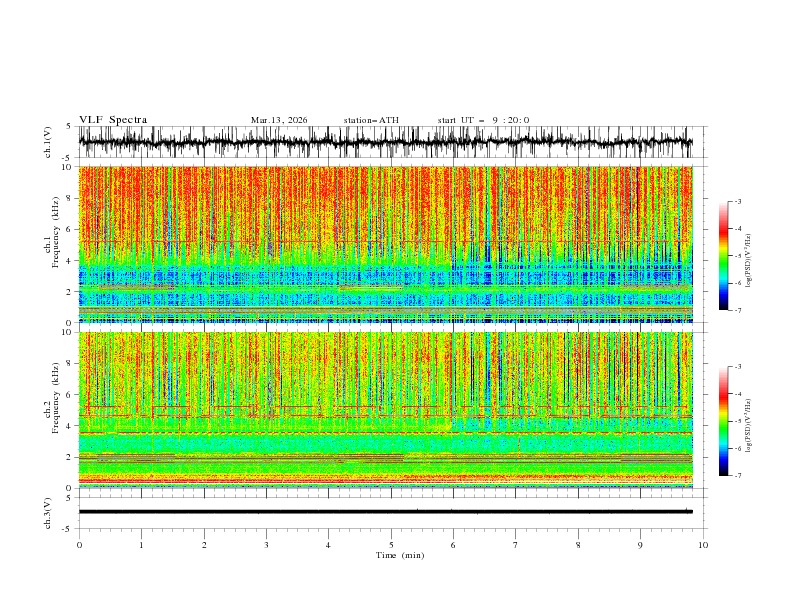The width and height of the screenshot is (792, 612).
Task: Click the "2" kHz tick on ch.2 spectrogram
Action: click(68, 457)
